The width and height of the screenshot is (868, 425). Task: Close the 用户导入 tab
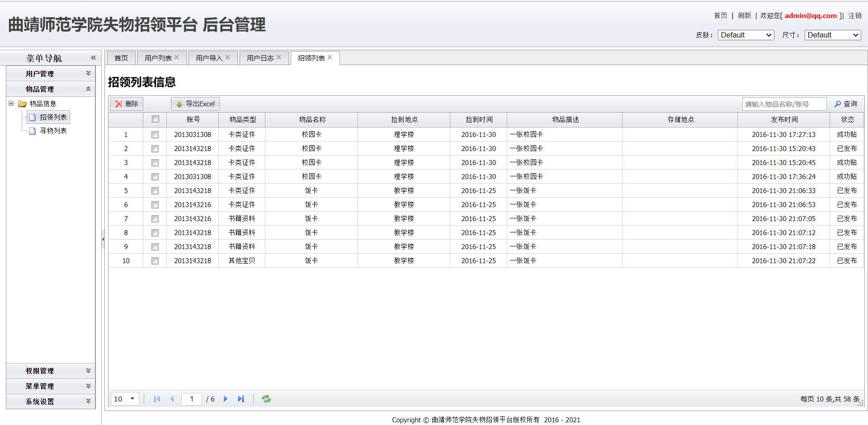228,57
